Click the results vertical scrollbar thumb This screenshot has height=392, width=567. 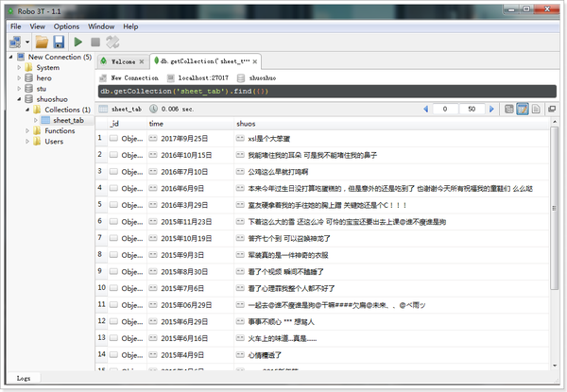tap(554, 208)
